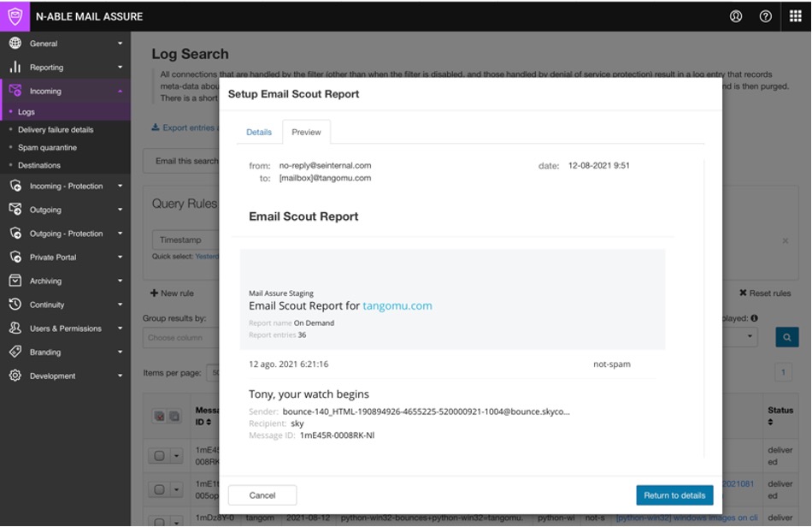812x527 pixels.
Task: Click the N-able Mail Assure shield logo
Action: 15,16
